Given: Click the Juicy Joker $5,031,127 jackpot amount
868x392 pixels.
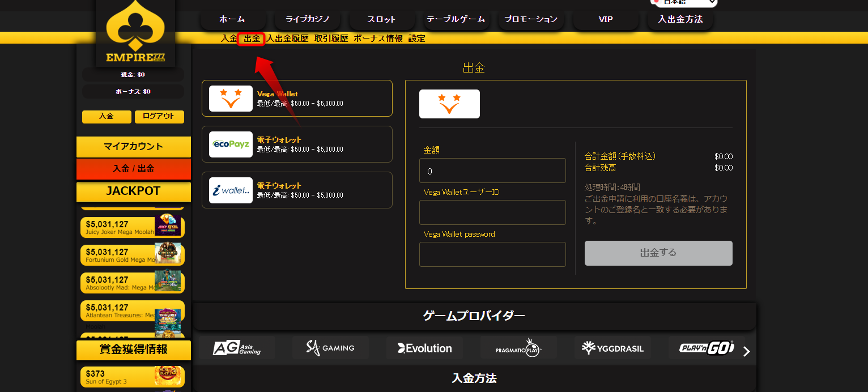Looking at the screenshot, I should (107, 224).
